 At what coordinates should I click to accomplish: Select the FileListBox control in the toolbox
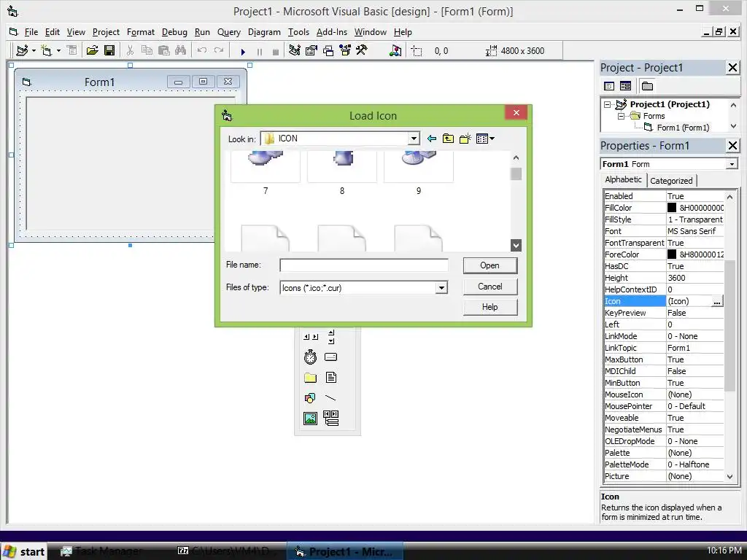(330, 378)
